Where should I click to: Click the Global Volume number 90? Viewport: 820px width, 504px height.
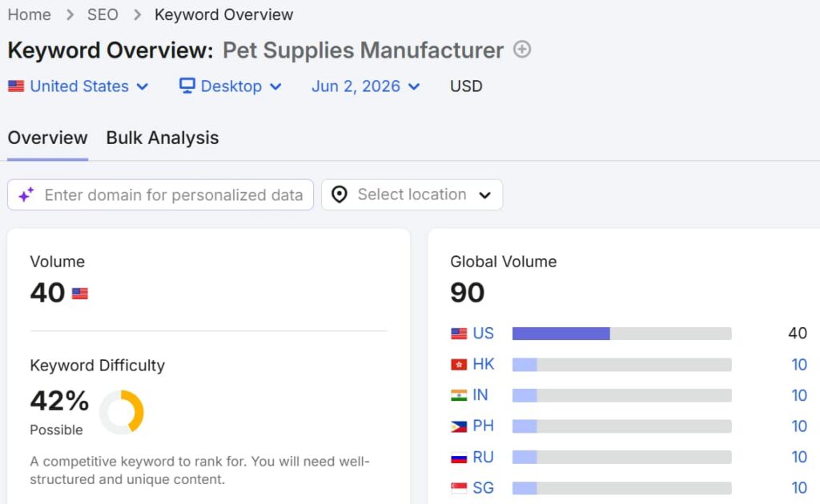(468, 293)
